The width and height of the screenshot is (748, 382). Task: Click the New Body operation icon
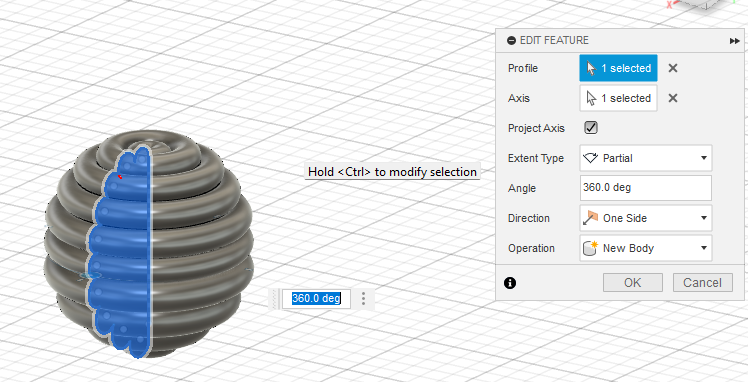point(591,248)
